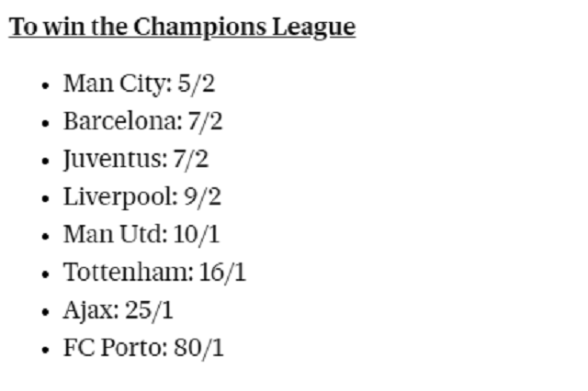Click the 80/1 odds for FC Porto
Image resolution: width=588 pixels, height=391 pixels.
click(198, 348)
